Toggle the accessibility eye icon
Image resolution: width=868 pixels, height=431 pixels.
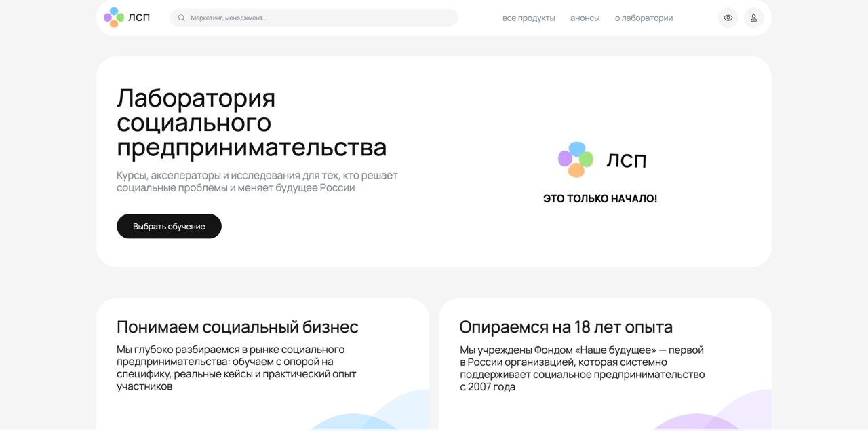click(x=728, y=18)
